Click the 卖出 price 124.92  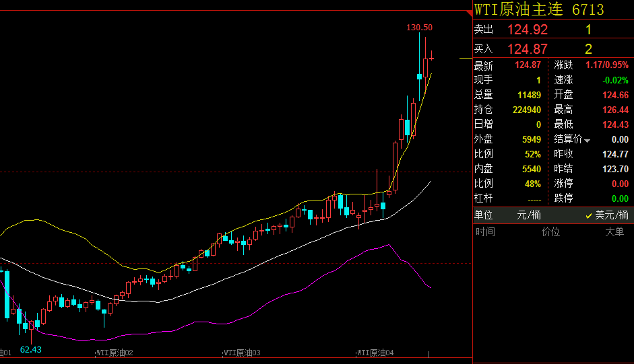(528, 30)
